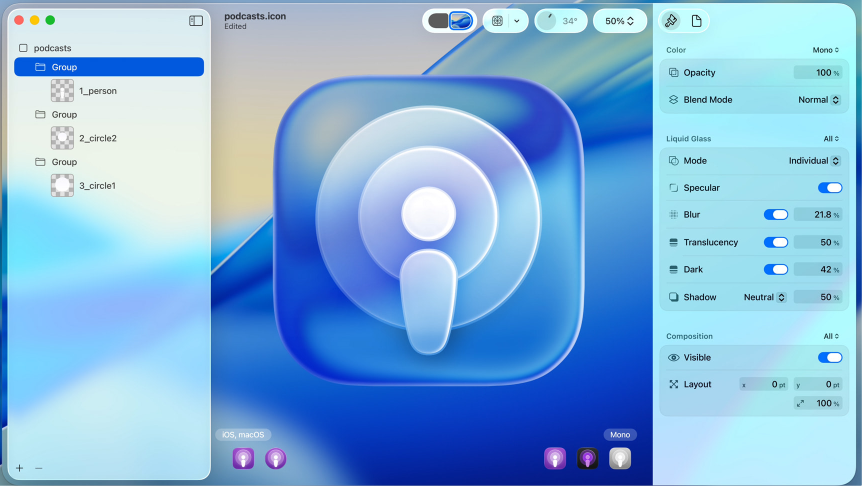The height and width of the screenshot is (486, 862).
Task: Open the Mode Individual dropdown
Action: click(814, 161)
